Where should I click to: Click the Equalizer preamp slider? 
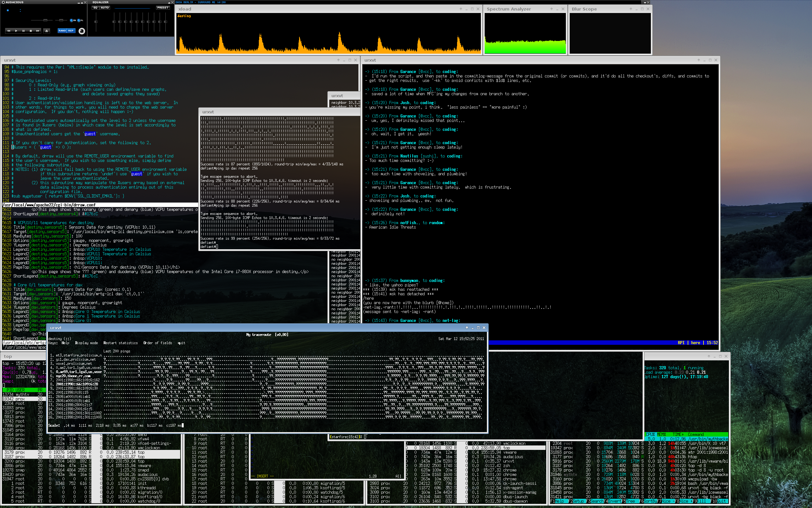(96, 22)
